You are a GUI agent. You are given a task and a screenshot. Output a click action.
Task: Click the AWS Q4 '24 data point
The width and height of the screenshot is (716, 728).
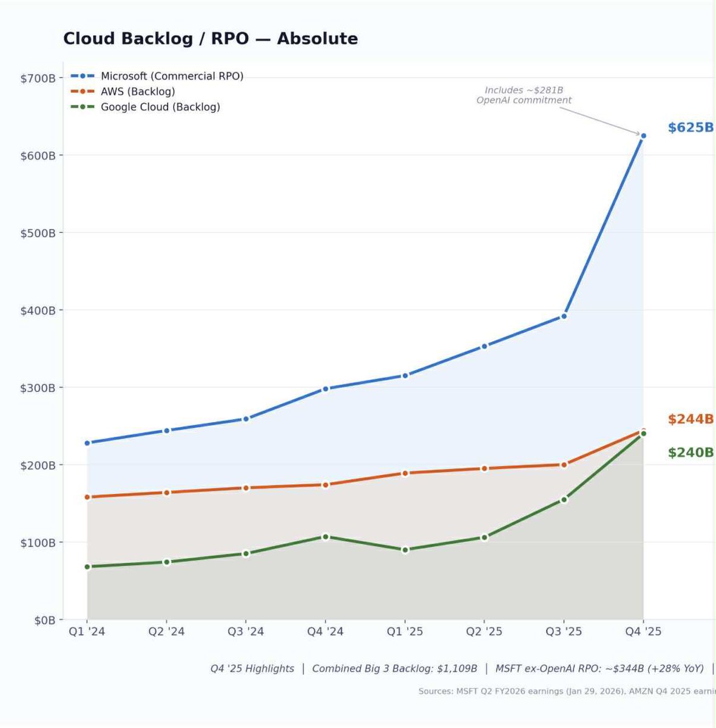pos(325,485)
